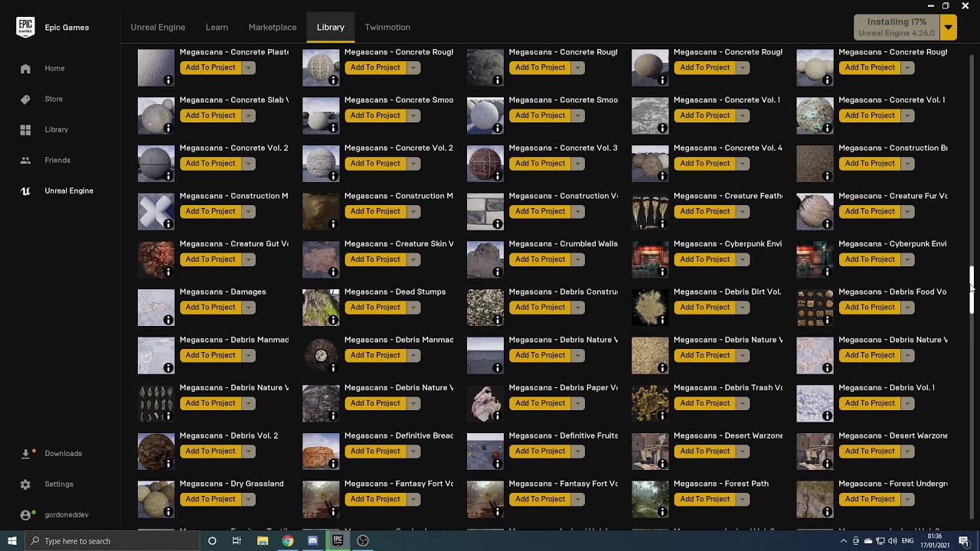
Task: Add Megascans - Concrete Vol. 4 to project
Action: click(704, 163)
